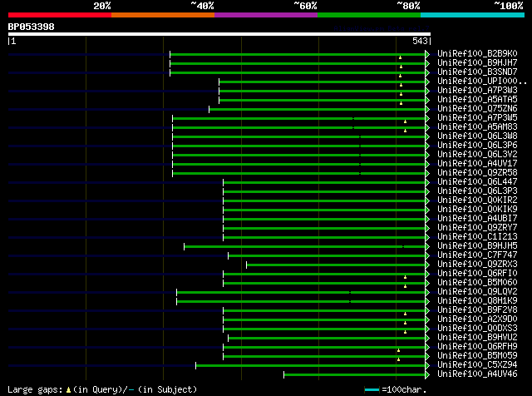
Task: Click the query end position label 543
Action: pos(420,41)
